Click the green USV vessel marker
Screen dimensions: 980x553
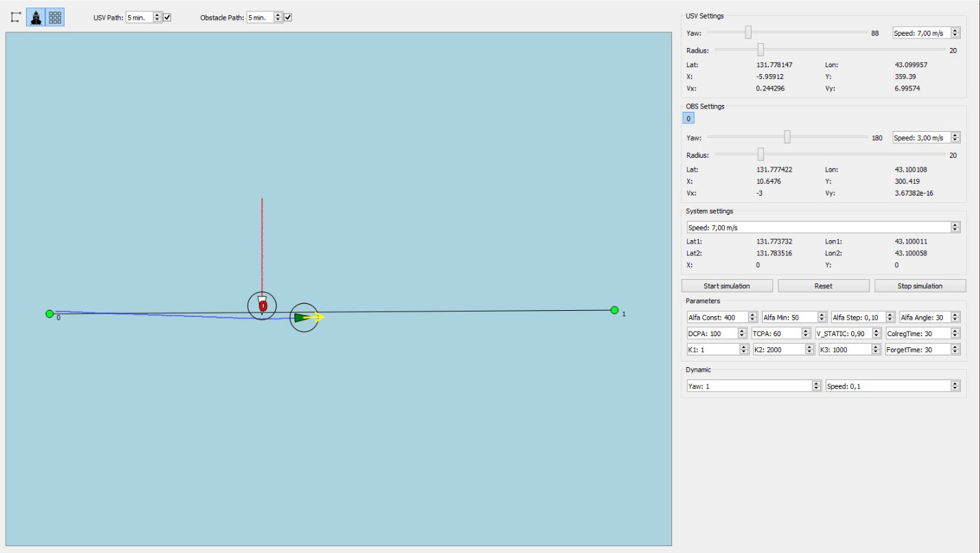point(302,318)
